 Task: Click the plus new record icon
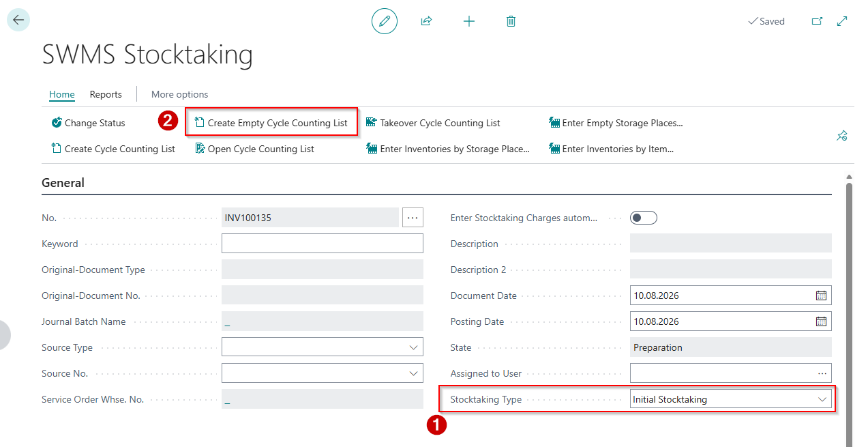tap(469, 21)
